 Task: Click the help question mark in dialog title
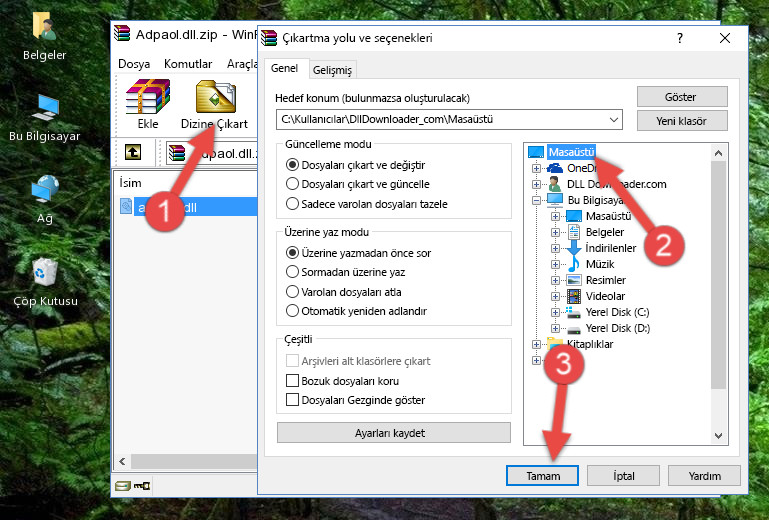click(x=680, y=38)
